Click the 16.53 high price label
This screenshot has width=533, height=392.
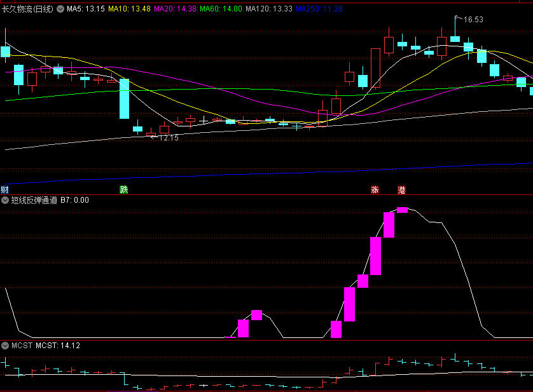(473, 20)
